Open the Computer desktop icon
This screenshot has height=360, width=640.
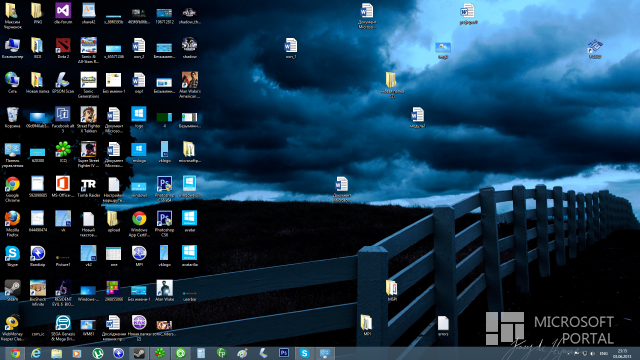coord(12,46)
